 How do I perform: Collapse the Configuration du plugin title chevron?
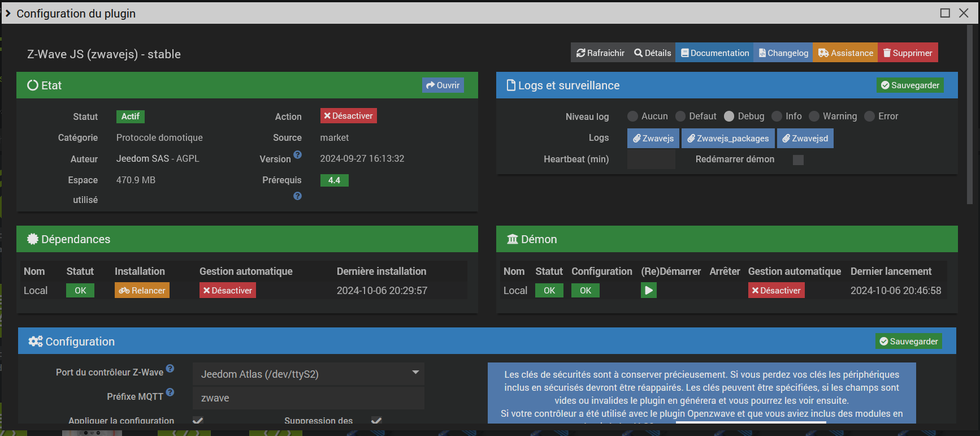pos(8,14)
